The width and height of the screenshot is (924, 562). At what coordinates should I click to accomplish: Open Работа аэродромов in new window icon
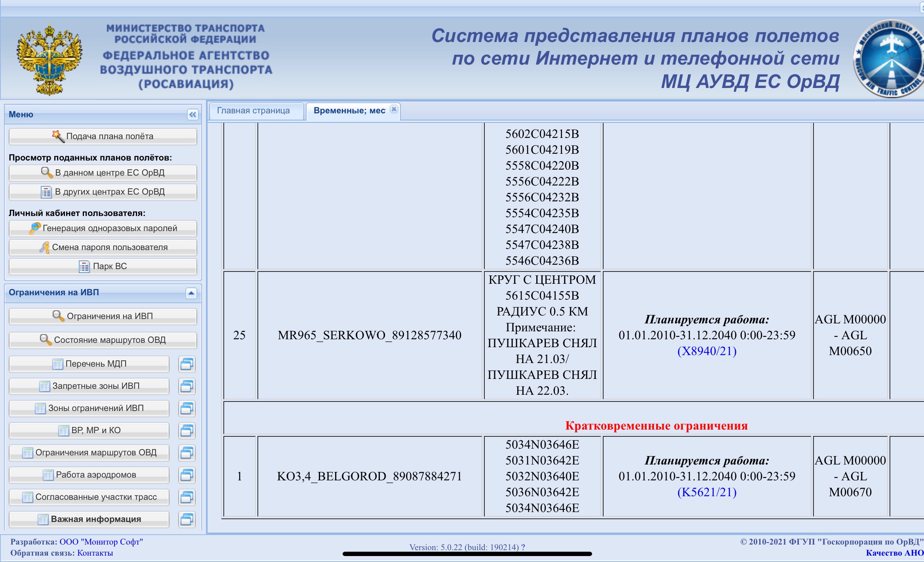[187, 475]
